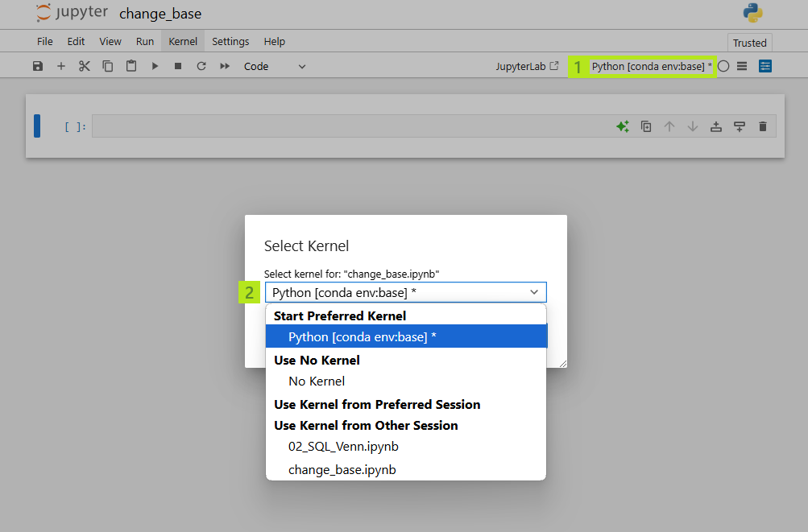This screenshot has height=532, width=808.
Task: Delete the cell with the trash icon
Action: [763, 126]
